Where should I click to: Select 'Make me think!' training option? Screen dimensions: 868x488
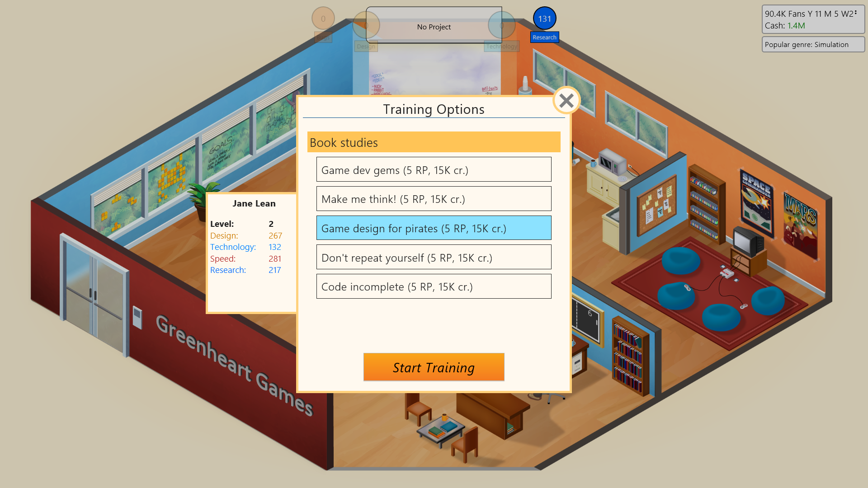[x=434, y=199]
